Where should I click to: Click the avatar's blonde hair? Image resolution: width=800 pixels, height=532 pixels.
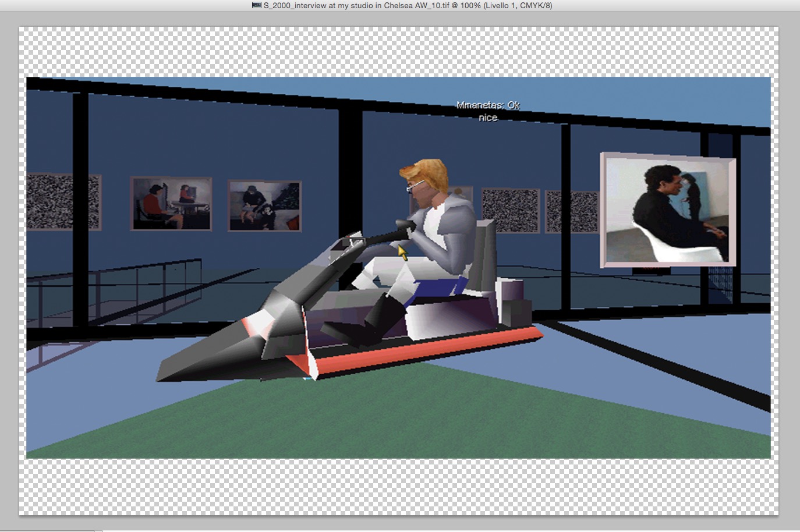(x=428, y=173)
